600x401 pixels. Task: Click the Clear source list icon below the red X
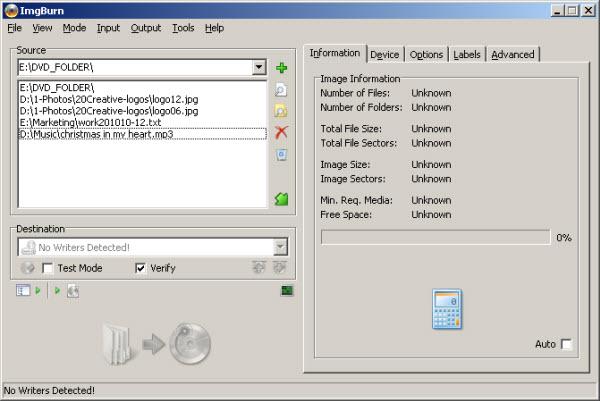[281, 155]
